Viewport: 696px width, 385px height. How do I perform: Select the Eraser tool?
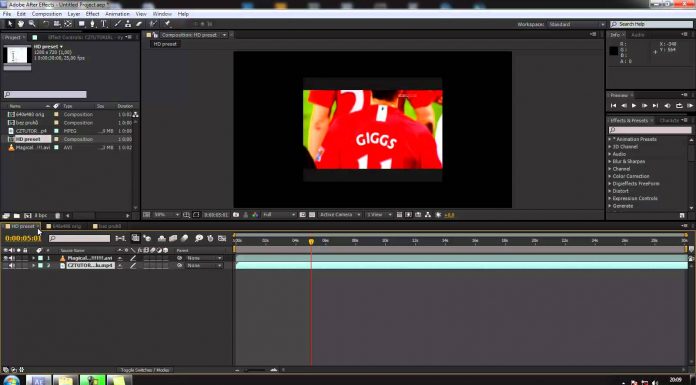click(139, 24)
